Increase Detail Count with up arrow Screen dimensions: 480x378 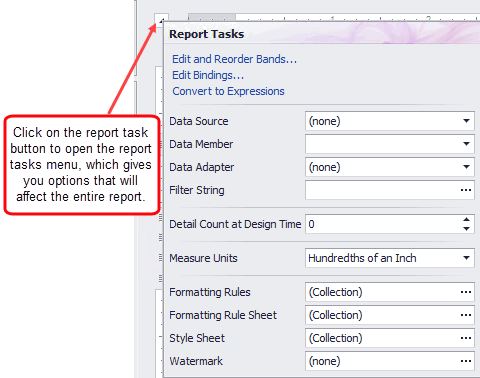click(466, 220)
